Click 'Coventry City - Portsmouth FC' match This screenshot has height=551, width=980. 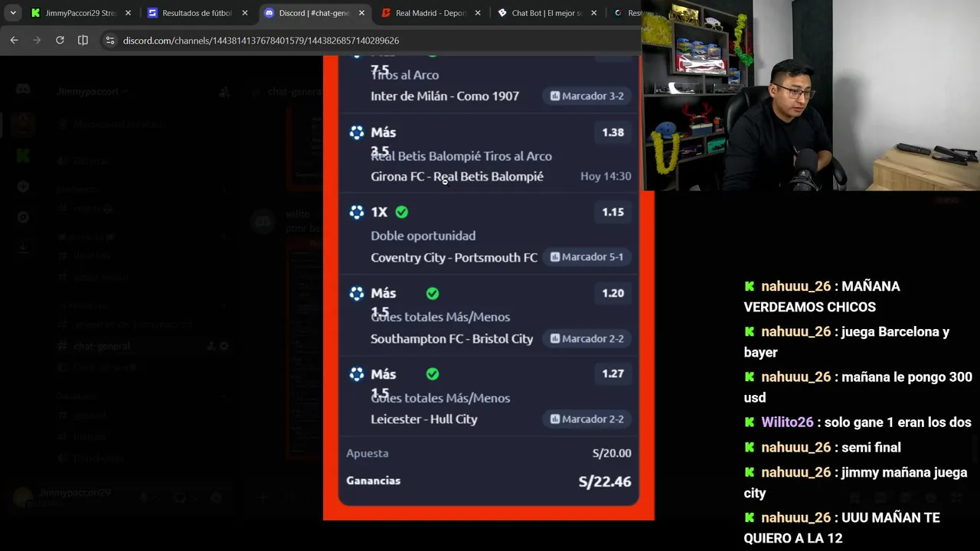tap(454, 257)
